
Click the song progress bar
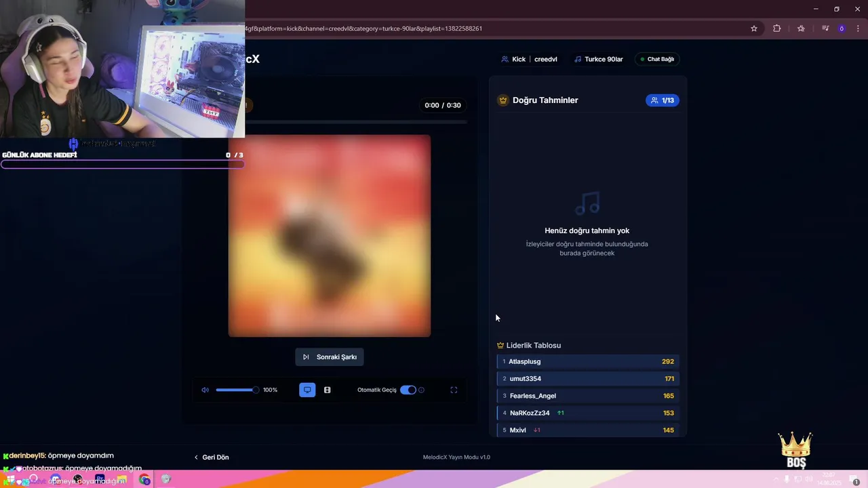(x=356, y=122)
